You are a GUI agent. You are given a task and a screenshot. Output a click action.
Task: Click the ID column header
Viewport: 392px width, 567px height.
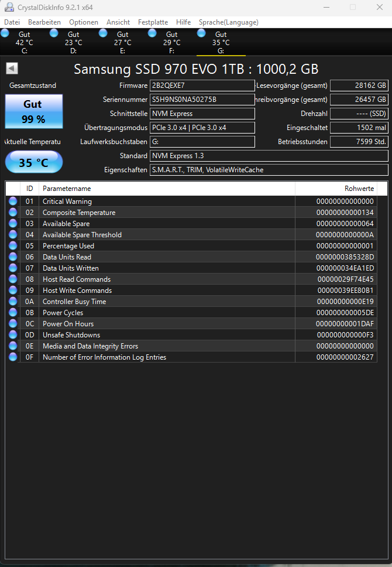(x=30, y=189)
